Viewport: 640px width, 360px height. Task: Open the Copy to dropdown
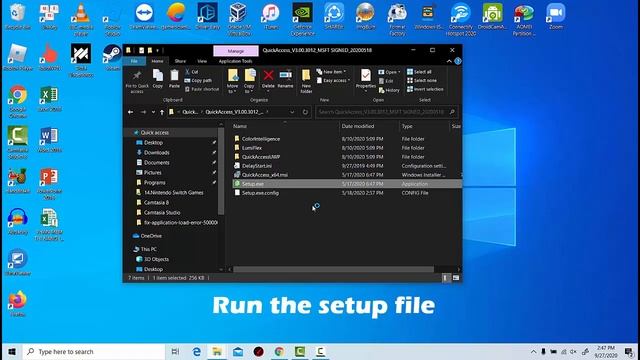click(249, 81)
